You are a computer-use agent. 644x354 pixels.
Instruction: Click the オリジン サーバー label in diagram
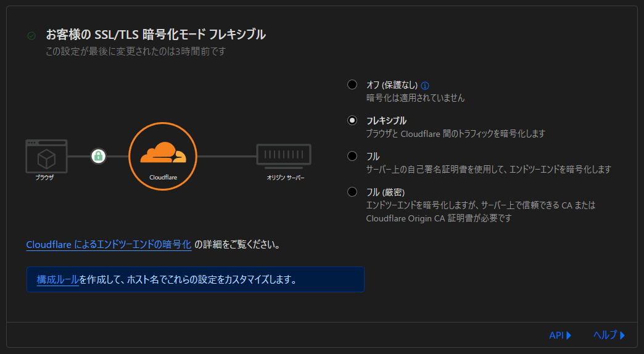pos(286,178)
